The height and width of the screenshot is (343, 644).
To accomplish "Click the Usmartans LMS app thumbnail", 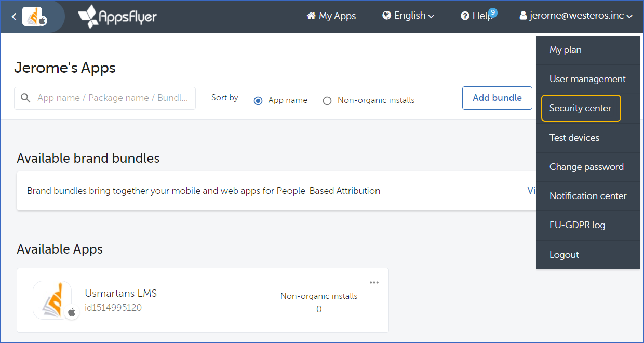I will pos(52,300).
